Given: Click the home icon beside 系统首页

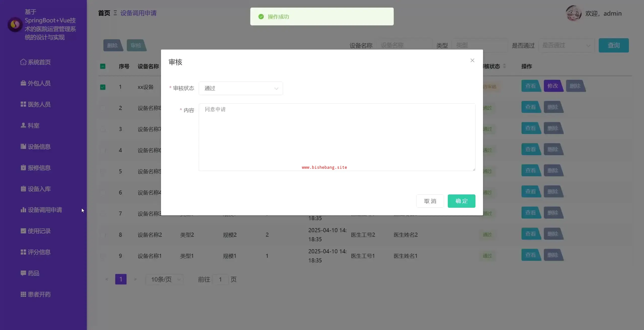Looking at the screenshot, I should (23, 62).
